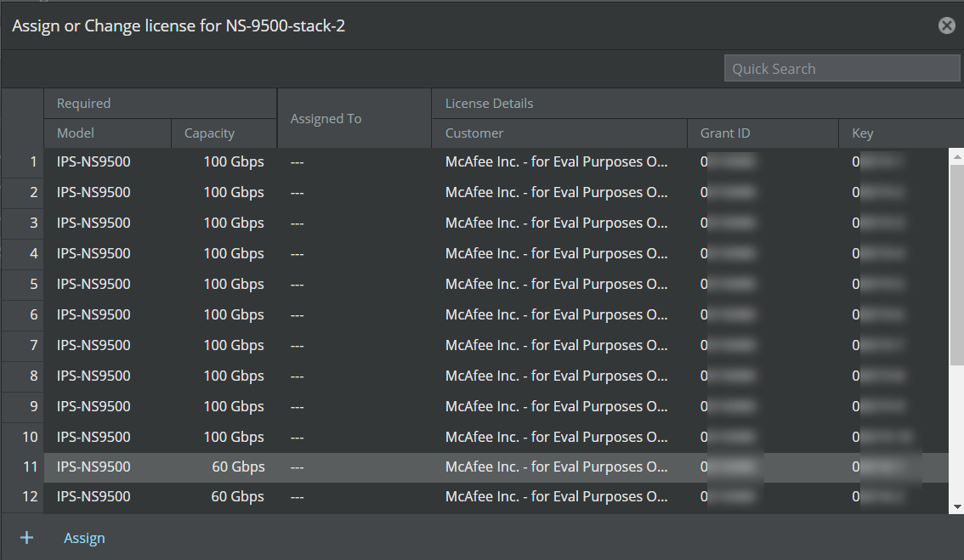Click 100 Gbps capacity in row 10
Screen dimensions: 964x560
click(x=234, y=437)
